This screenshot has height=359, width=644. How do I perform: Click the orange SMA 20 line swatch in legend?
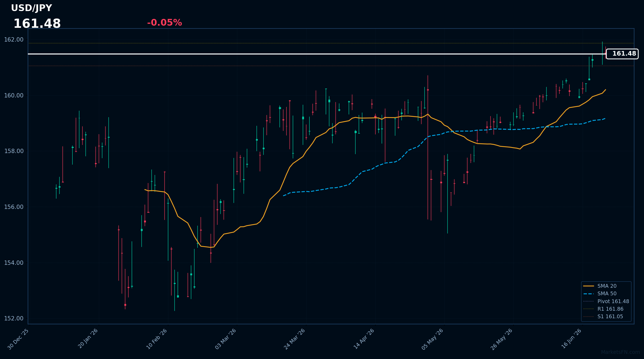589,286
